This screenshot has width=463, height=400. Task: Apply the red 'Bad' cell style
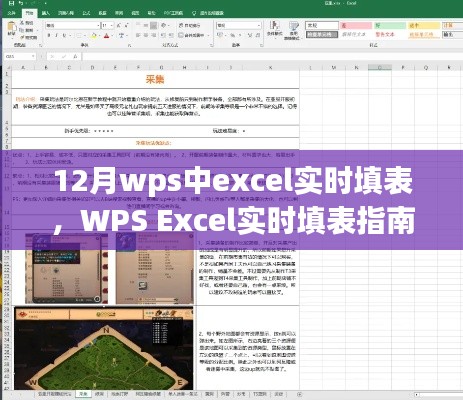356,25
